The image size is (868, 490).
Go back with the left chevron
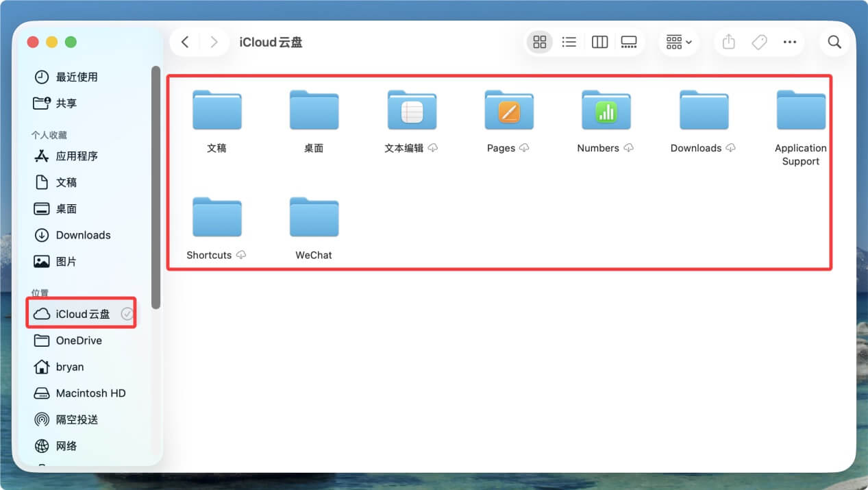point(185,42)
